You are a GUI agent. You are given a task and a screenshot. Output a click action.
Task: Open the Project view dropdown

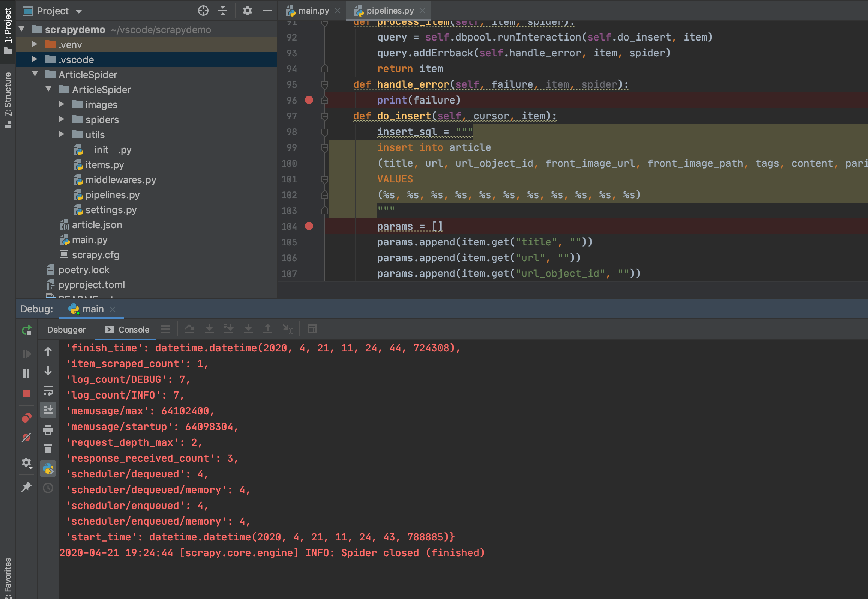79,11
